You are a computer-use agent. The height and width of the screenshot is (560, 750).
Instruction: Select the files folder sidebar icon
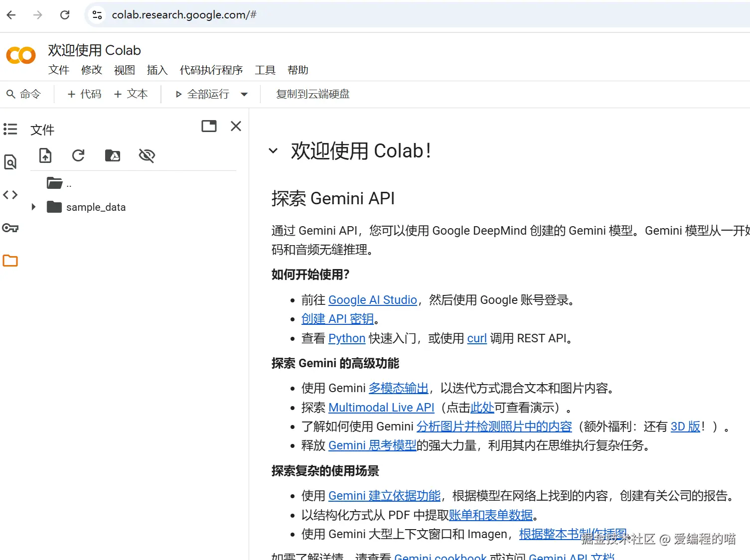tap(10, 261)
